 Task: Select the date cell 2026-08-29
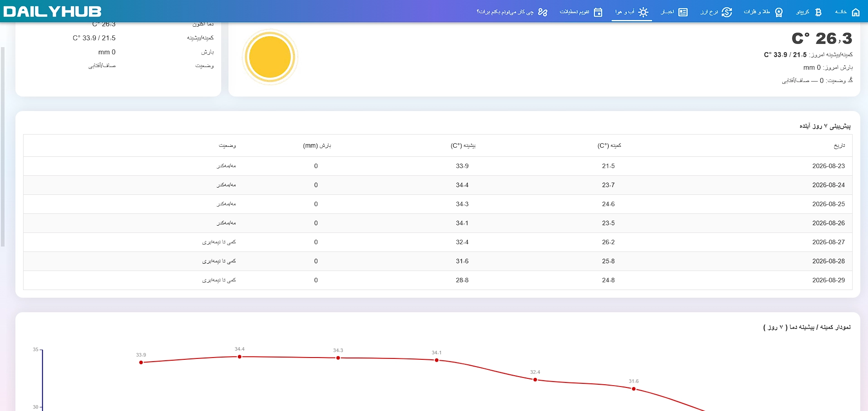click(x=828, y=280)
